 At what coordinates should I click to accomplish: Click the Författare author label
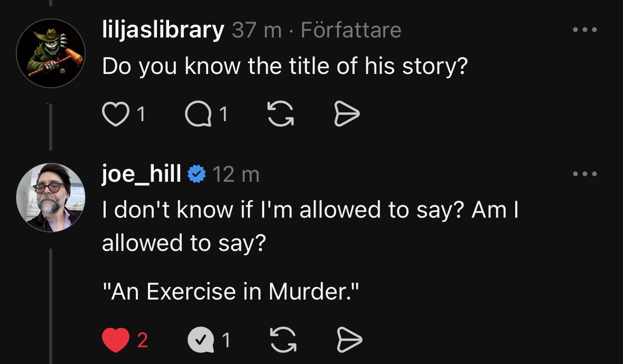351,30
